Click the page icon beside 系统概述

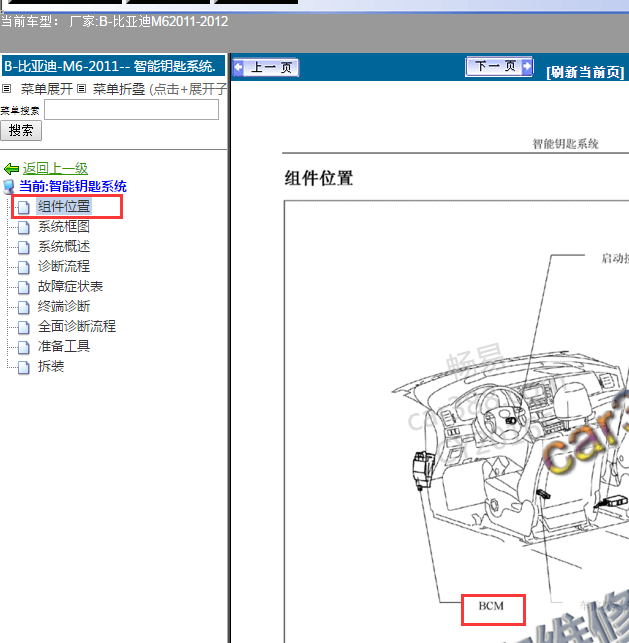point(24,247)
